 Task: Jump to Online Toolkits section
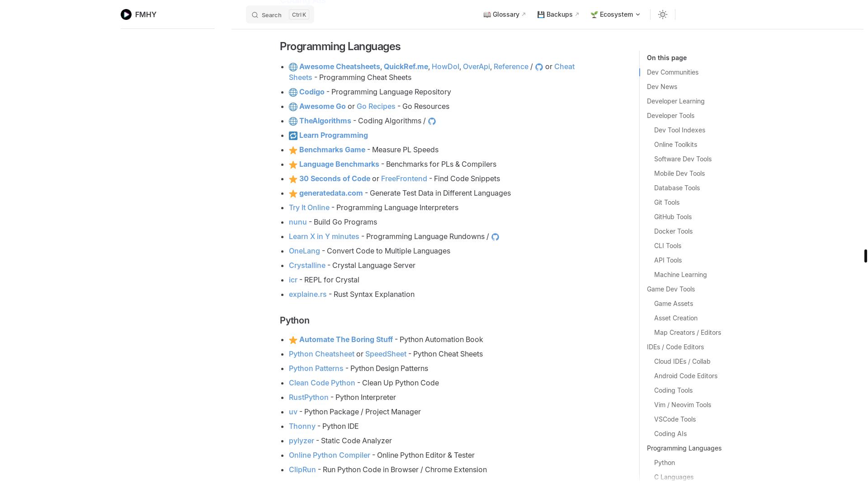(x=675, y=145)
